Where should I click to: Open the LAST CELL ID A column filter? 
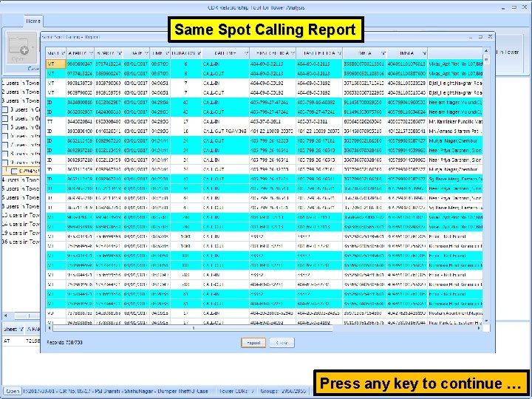click(x=339, y=53)
